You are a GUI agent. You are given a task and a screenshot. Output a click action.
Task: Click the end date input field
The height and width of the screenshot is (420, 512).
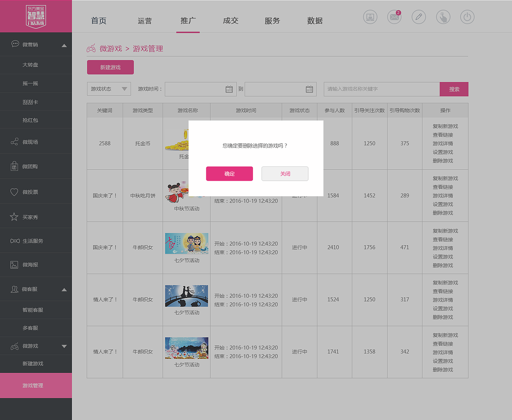coord(280,89)
